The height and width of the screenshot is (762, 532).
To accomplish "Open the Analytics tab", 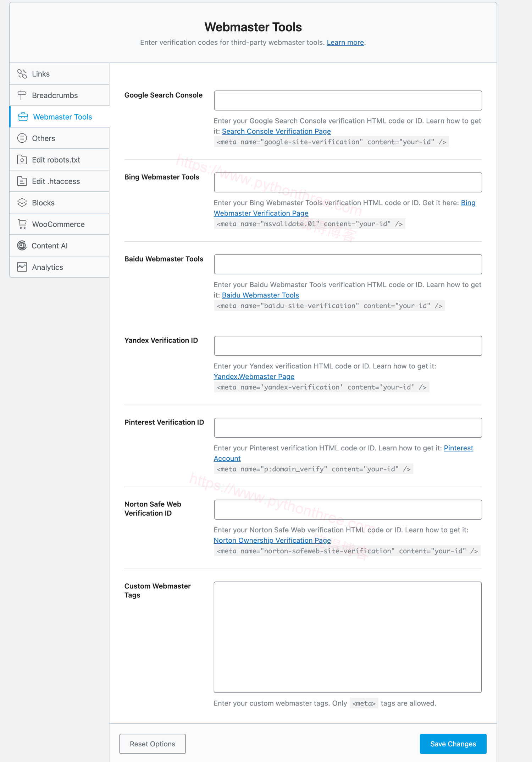I will coord(59,267).
